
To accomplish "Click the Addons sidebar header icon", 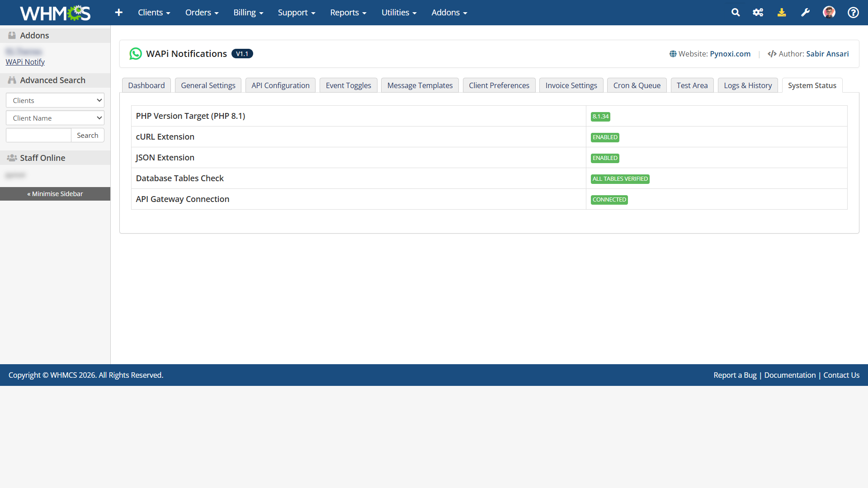I will (12, 35).
